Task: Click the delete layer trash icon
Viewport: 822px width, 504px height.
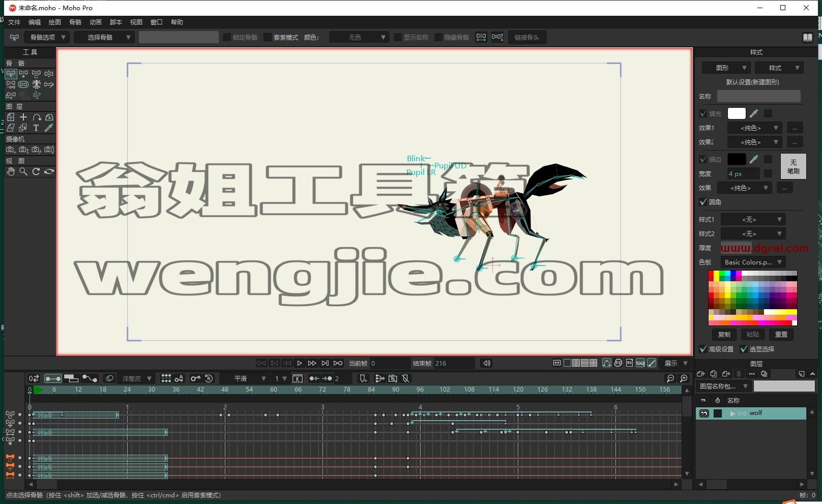Action: (739, 374)
